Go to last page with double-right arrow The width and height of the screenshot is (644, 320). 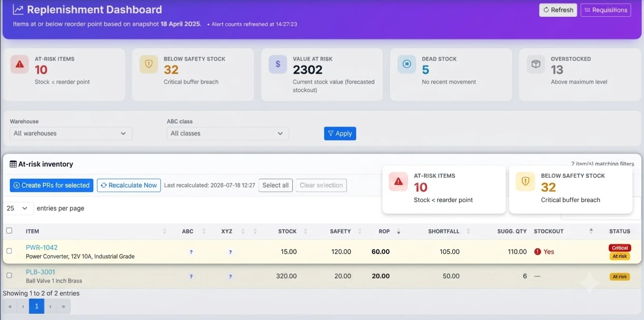pyautogui.click(x=63, y=306)
